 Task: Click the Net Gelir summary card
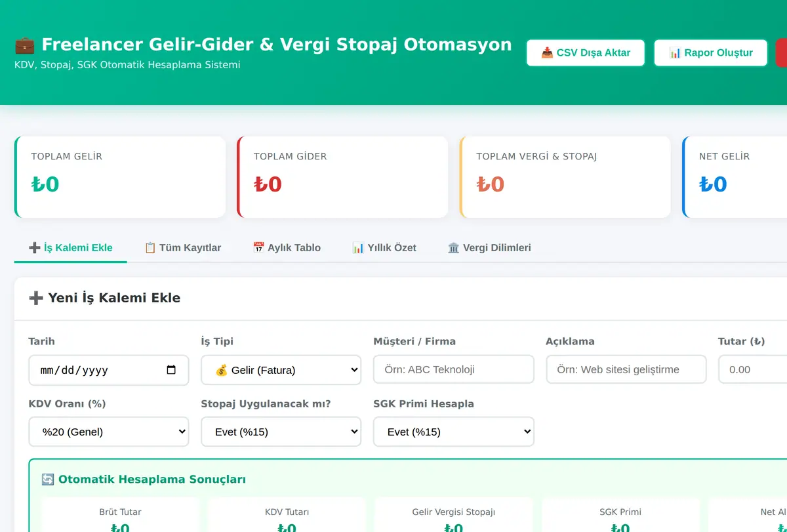coord(735,177)
